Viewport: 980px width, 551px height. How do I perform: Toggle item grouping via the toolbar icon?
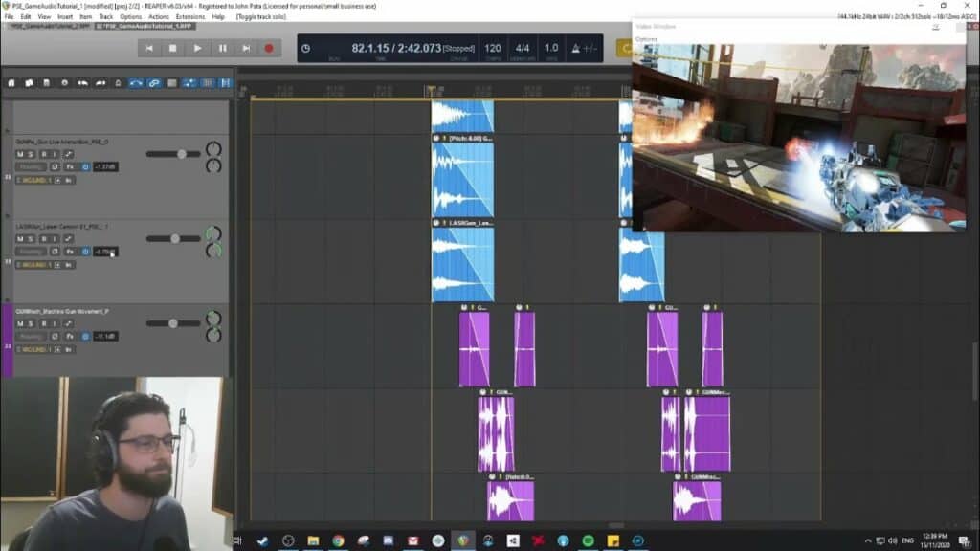152,84
